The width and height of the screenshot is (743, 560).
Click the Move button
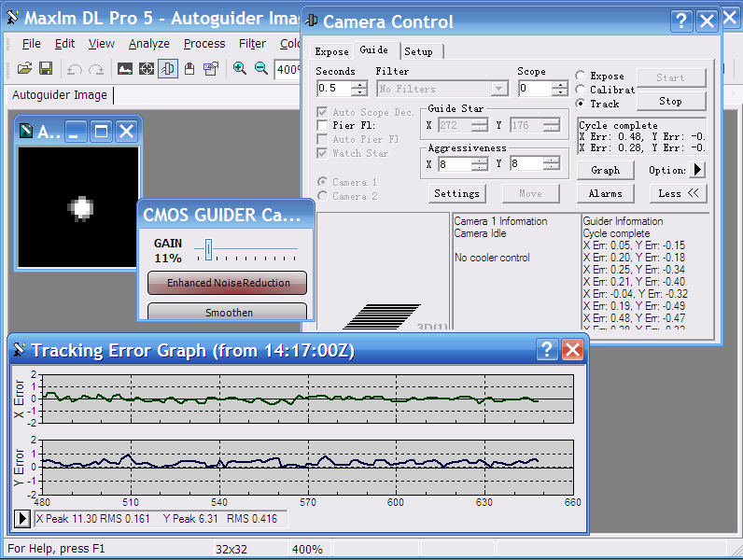530,193
